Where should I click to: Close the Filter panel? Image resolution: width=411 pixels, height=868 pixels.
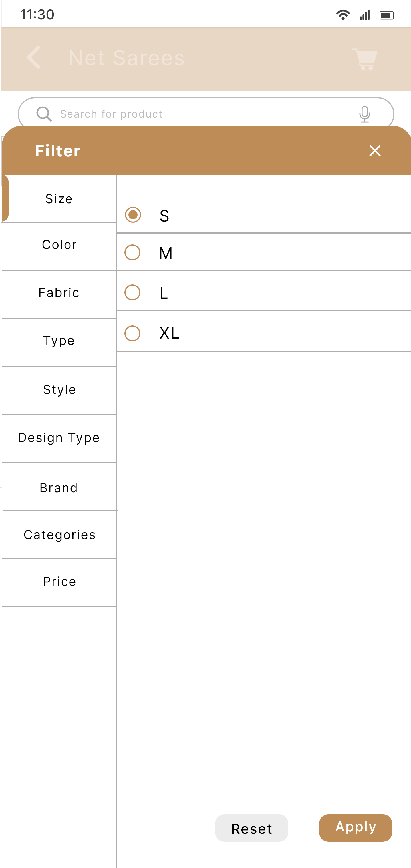[x=375, y=151]
